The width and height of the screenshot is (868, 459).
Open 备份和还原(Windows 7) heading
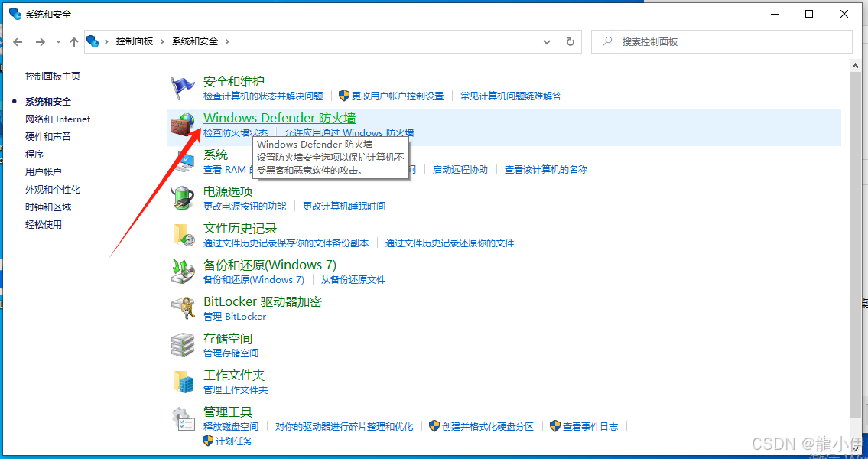click(x=270, y=265)
